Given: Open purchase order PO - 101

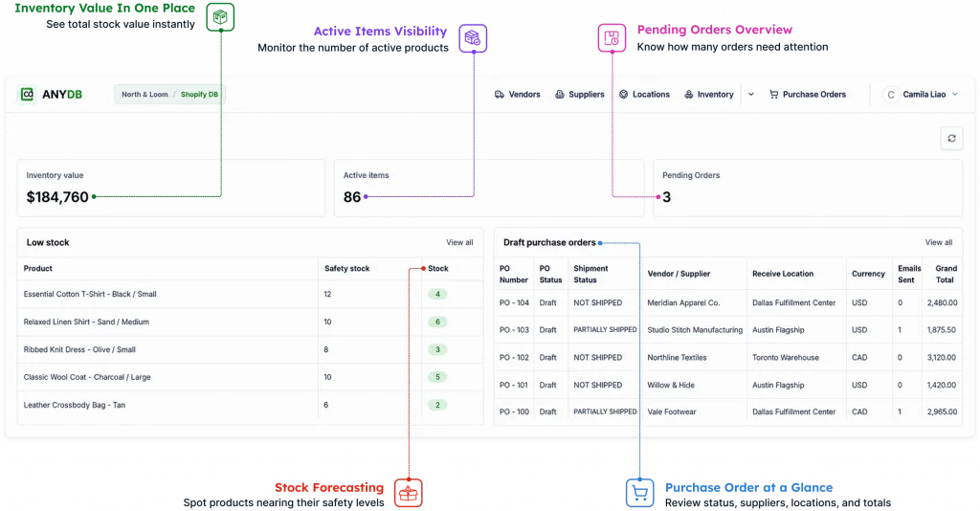Looking at the screenshot, I should point(514,386).
